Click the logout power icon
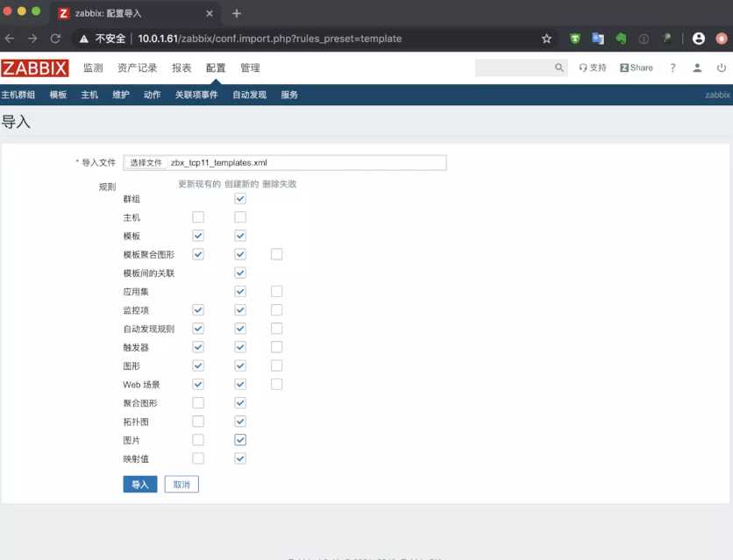This screenshot has width=733, height=560. point(721,67)
